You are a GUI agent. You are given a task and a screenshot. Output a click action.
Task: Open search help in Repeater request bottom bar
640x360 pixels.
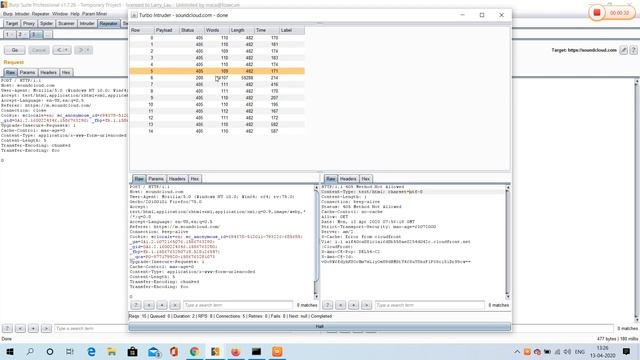(x=7, y=328)
